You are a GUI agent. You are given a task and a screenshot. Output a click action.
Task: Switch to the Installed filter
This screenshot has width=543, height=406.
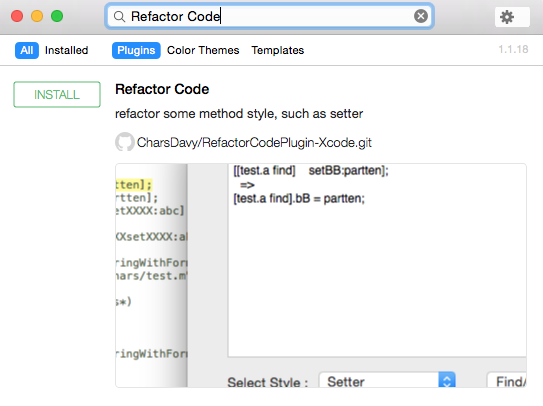point(66,50)
